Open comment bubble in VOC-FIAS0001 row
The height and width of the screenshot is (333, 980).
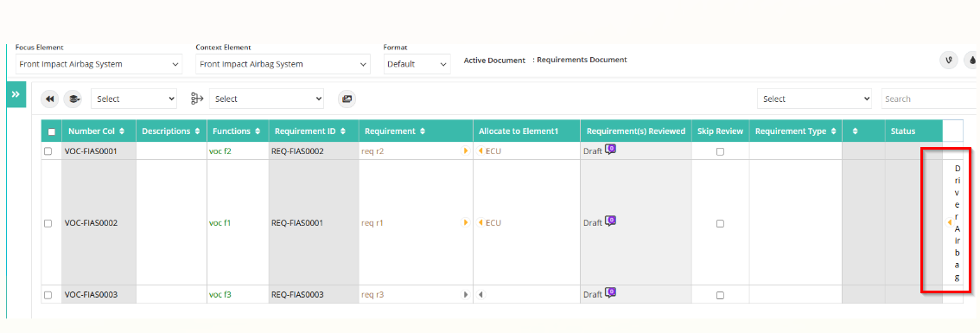(x=611, y=150)
